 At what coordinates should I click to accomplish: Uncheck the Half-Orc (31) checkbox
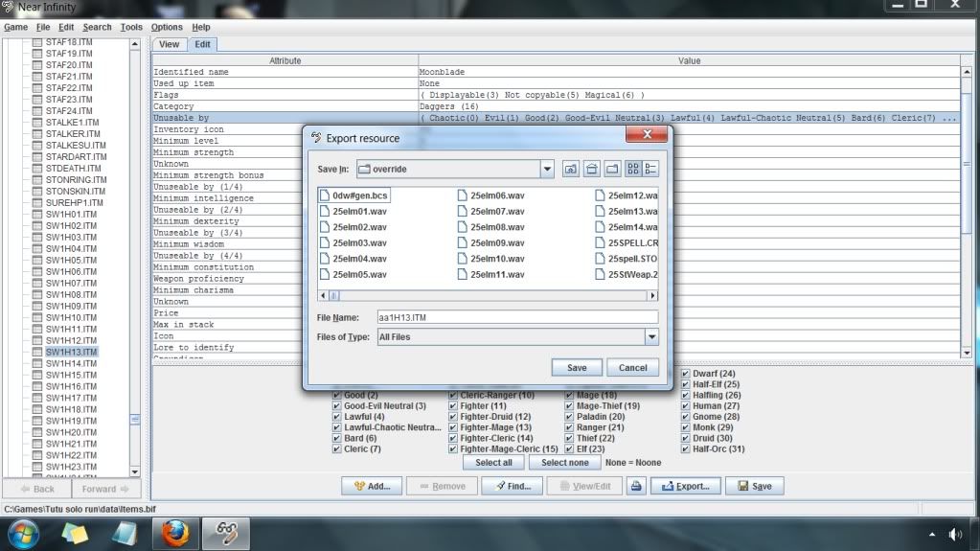pos(686,449)
